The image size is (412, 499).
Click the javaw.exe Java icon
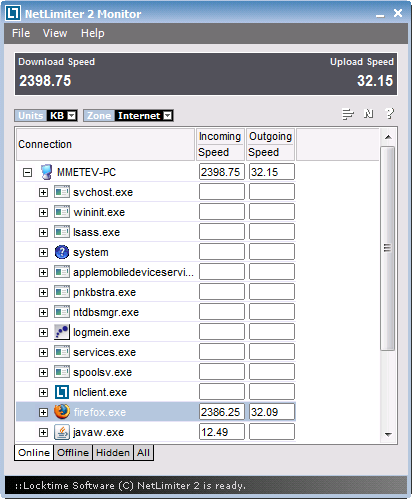click(x=62, y=432)
